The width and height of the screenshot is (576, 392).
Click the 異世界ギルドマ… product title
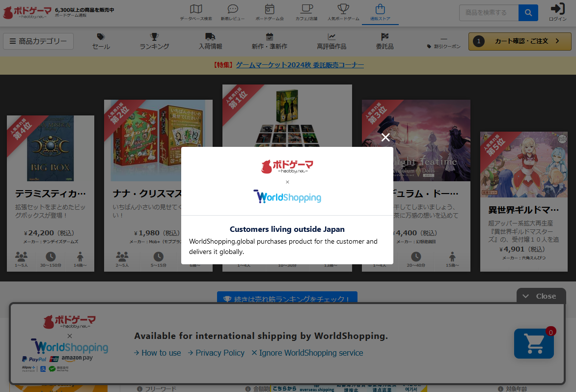pos(523,210)
